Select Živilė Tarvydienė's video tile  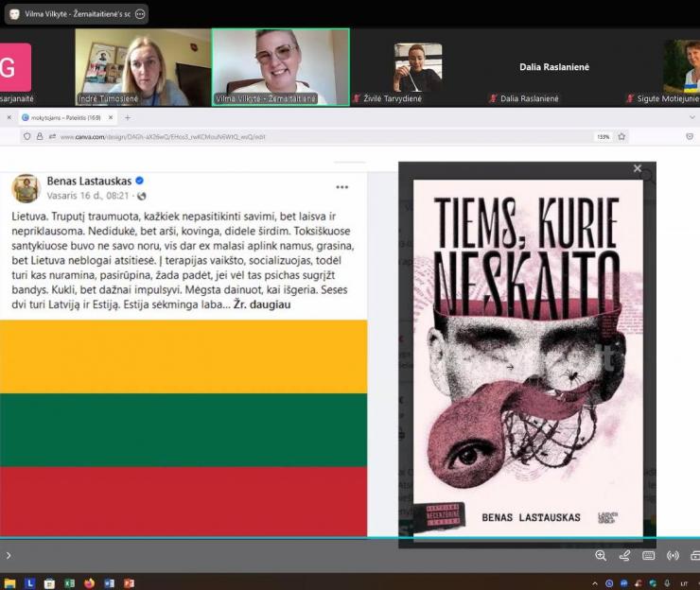tap(418, 67)
